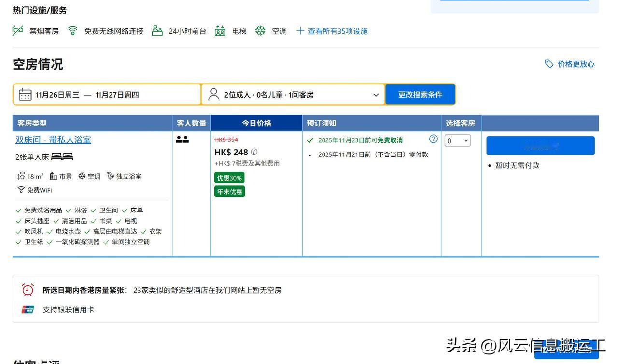617x364 pixels.
Task: Click the blue reserve button above 暂时无需付款
Action: tap(540, 146)
